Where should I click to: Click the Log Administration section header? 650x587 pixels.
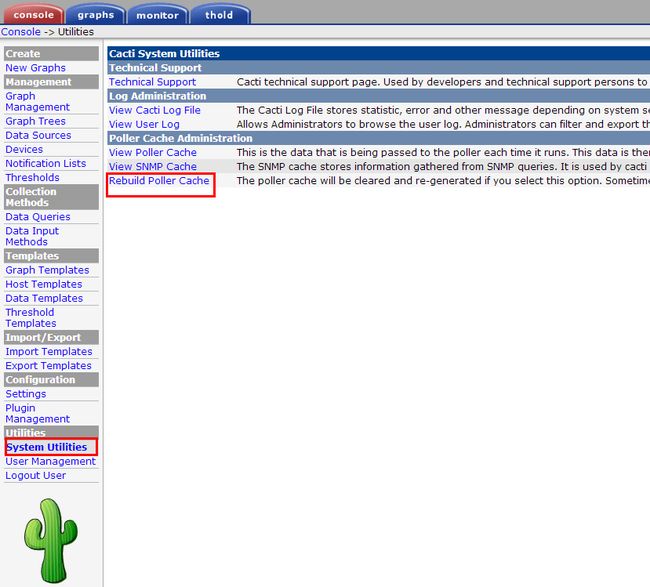158,96
